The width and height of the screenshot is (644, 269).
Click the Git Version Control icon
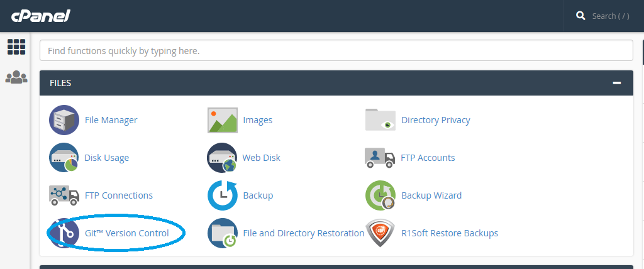click(64, 233)
